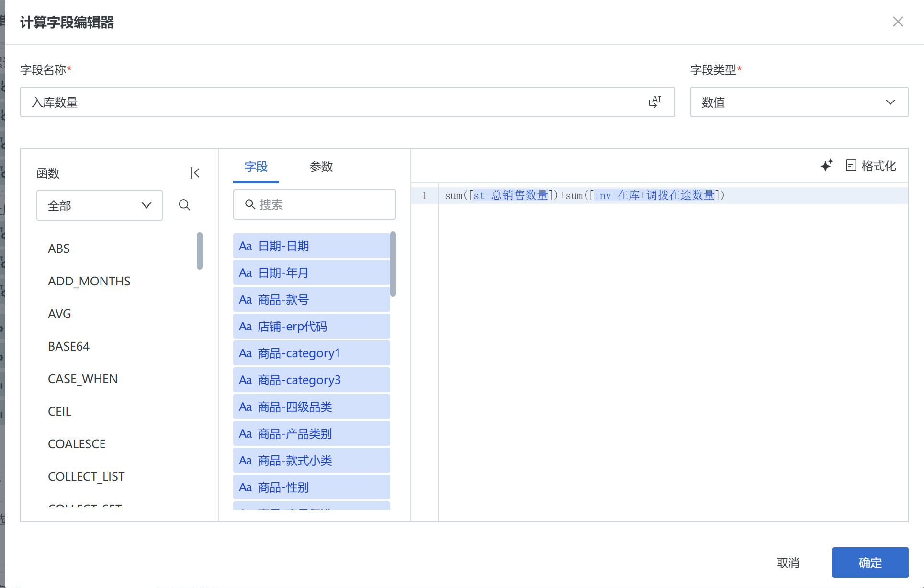The height and width of the screenshot is (588, 924).
Task: Click the Aa type icon next to 商品-性别
Action: (x=245, y=487)
